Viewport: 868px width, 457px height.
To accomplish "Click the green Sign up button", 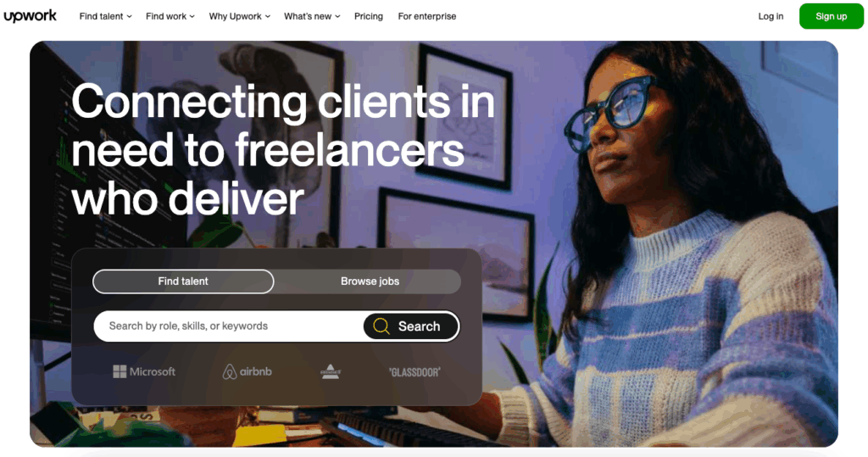I will pyautogui.click(x=831, y=16).
